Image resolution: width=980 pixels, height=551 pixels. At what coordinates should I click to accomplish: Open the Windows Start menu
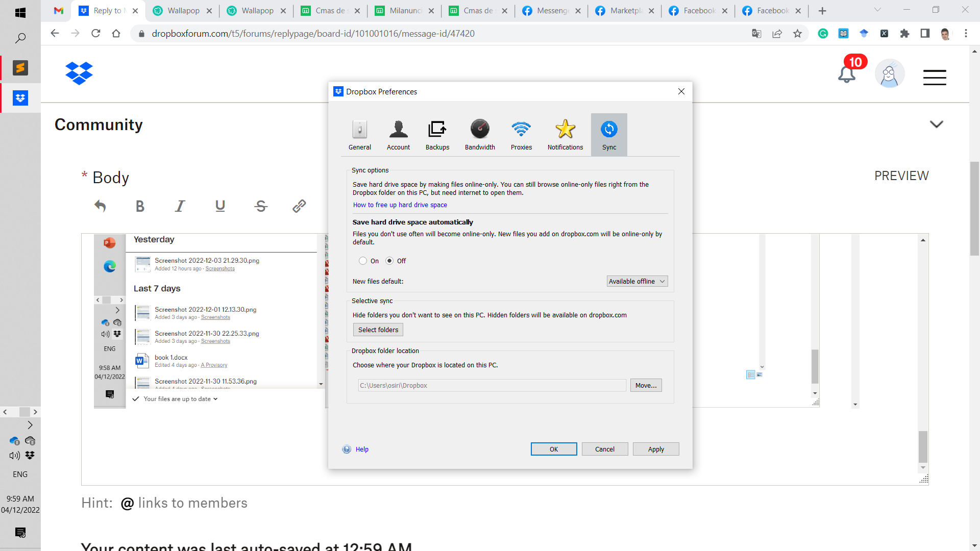(x=20, y=13)
